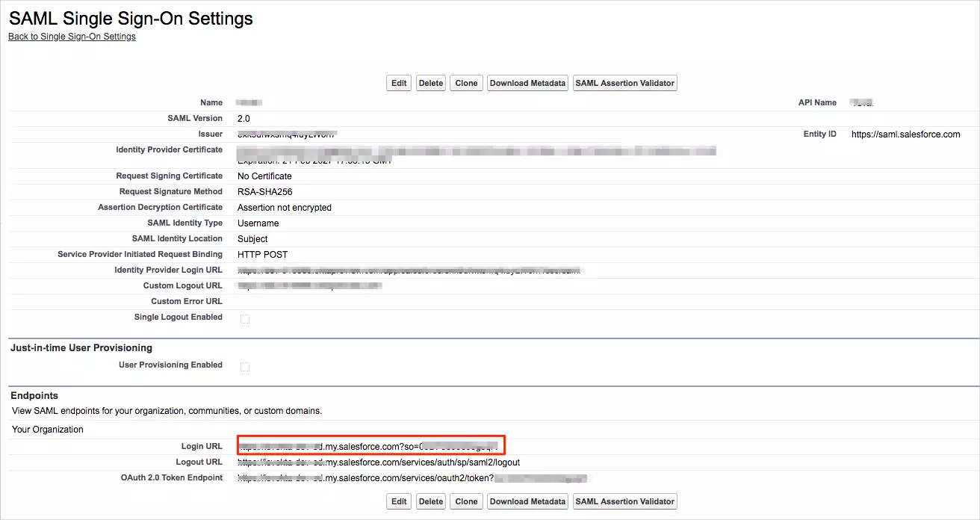
Task: Open the SAML Assertion Validator
Action: click(x=624, y=83)
